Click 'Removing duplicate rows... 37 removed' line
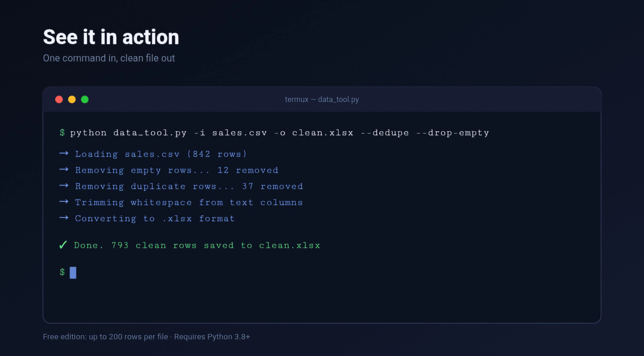 click(x=189, y=186)
